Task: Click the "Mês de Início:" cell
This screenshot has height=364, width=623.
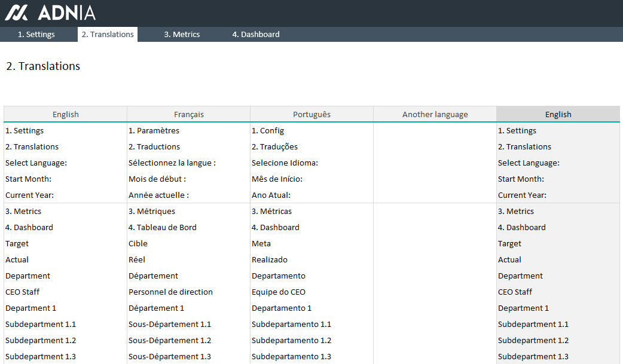Action: [277, 179]
